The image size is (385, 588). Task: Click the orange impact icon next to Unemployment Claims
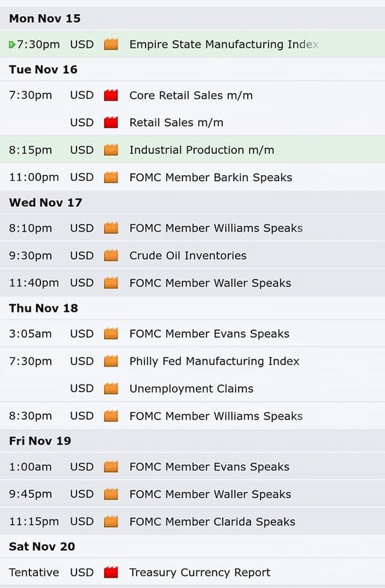tap(111, 388)
